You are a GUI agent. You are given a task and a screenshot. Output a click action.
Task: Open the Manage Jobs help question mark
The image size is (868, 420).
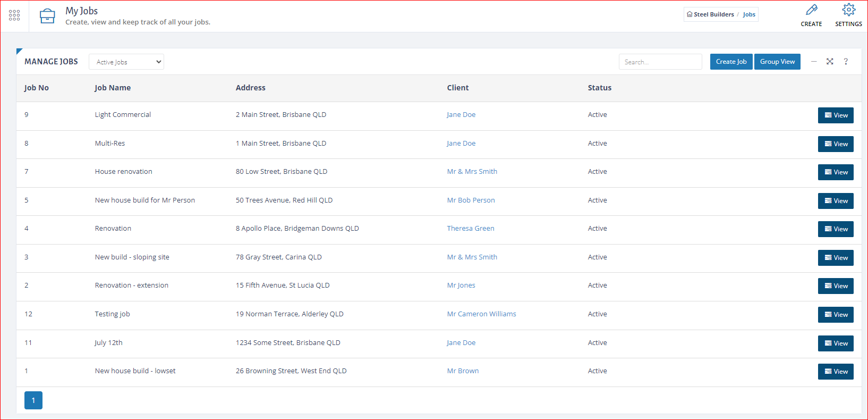coord(846,62)
